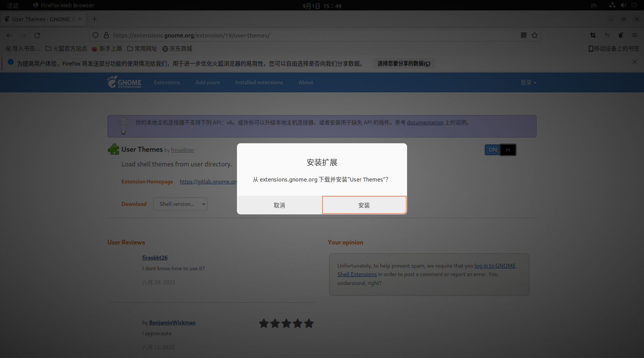
Task: Open the documentation link in warning banner
Action: pos(425,122)
